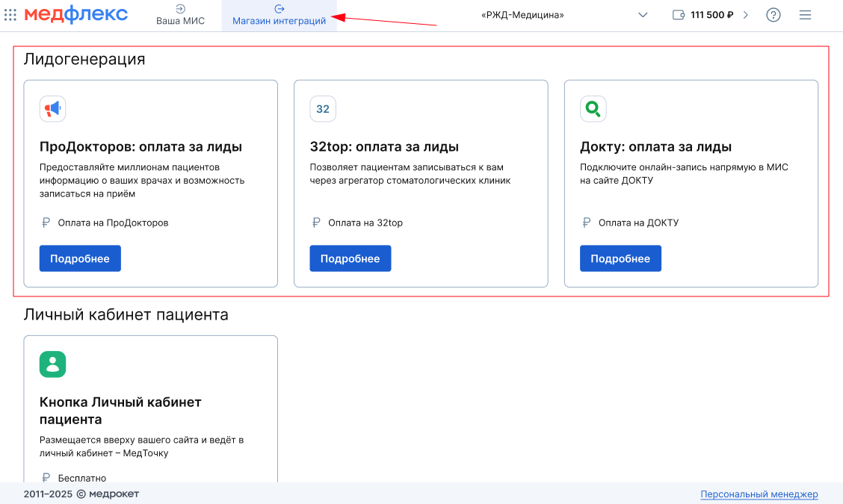843x504 pixels.
Task: Click the green patient cabinet icon
Action: point(52,364)
